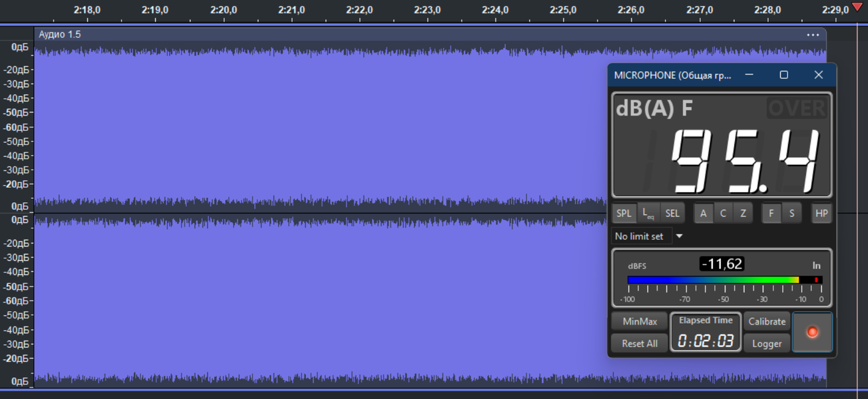Click the 2:18,0 mark on the timeline
868x399 pixels.
[x=87, y=10]
